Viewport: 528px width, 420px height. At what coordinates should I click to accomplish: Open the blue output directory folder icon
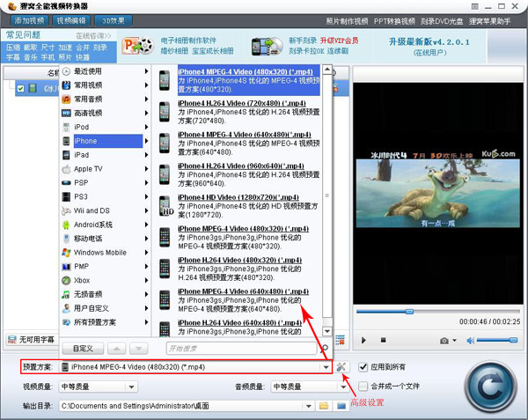[x=341, y=406]
